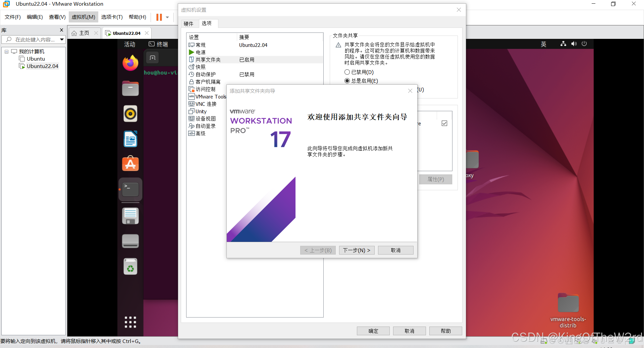Click 英 input method indicator
Image resolution: width=644 pixels, height=348 pixels.
tap(544, 44)
